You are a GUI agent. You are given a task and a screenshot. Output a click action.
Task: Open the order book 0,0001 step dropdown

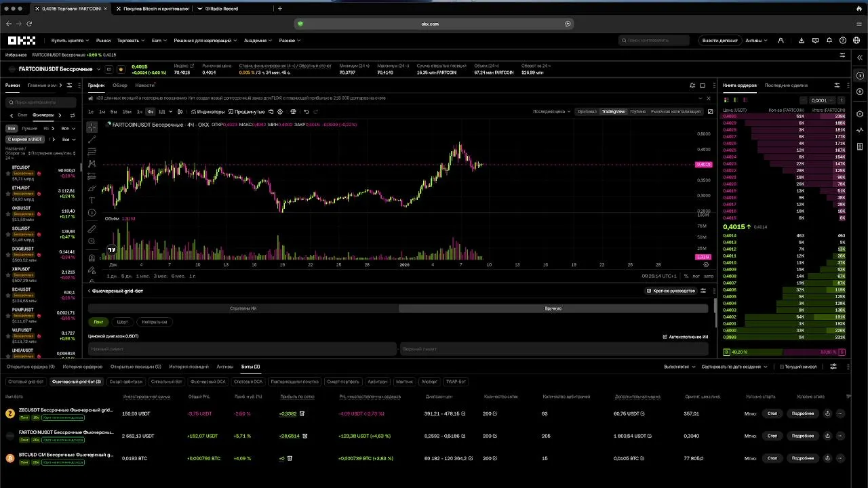click(822, 100)
